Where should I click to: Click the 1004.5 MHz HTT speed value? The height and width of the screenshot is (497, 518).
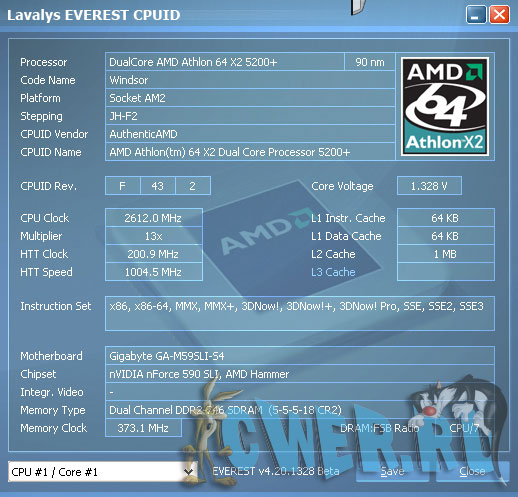[x=154, y=272]
